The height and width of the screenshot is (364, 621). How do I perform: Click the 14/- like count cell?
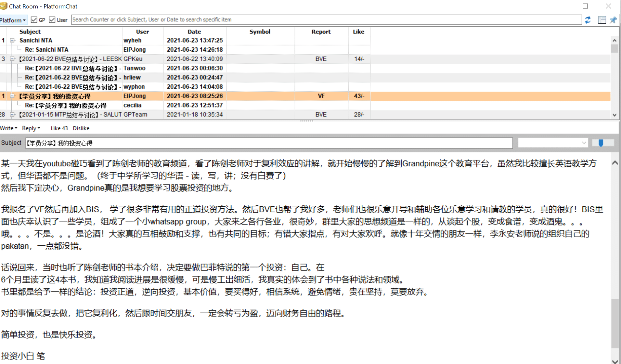click(x=359, y=59)
